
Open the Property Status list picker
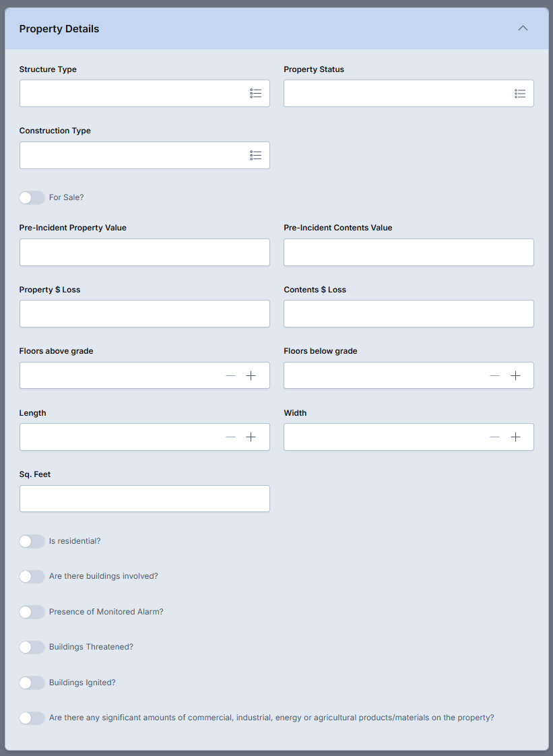[x=520, y=94]
